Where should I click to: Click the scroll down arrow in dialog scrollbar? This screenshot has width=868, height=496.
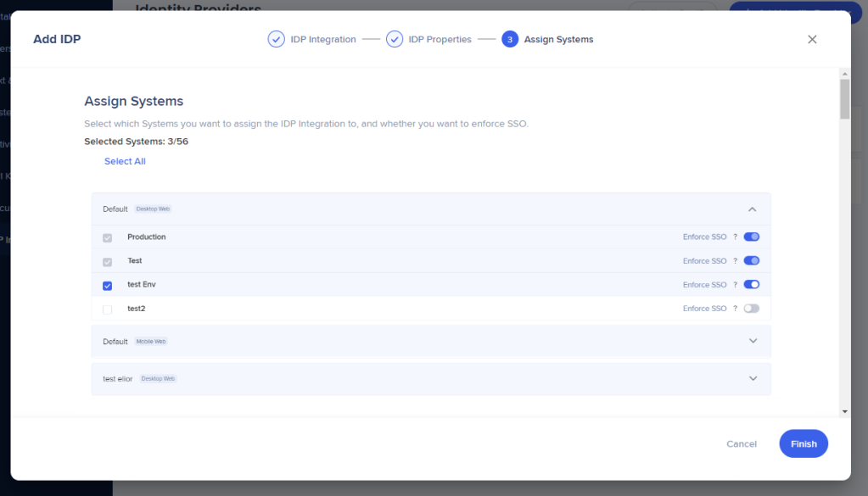(x=844, y=411)
